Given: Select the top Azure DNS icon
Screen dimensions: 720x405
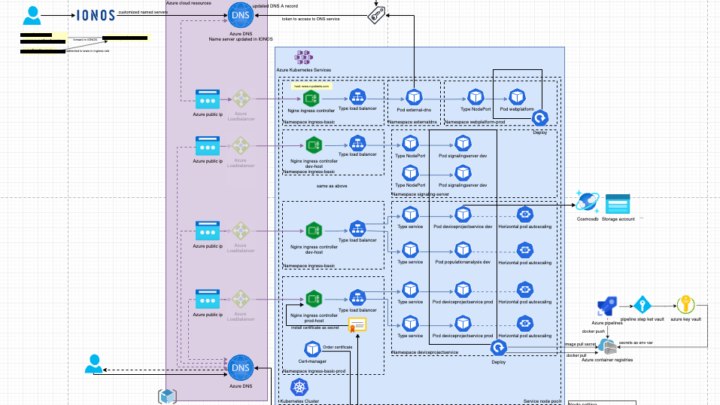Looking at the screenshot, I should tap(240, 17).
